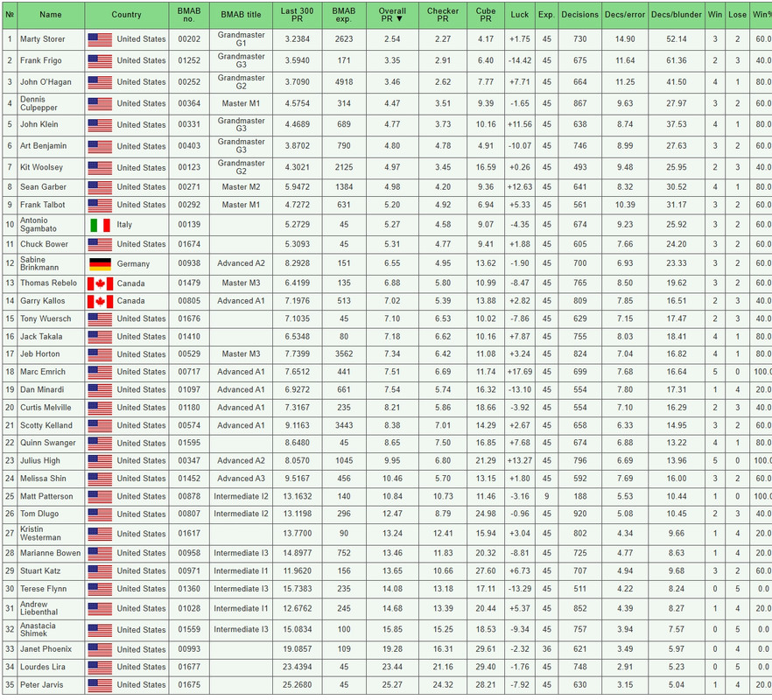Click the US flag in Art Benjamin's row

[x=100, y=146]
